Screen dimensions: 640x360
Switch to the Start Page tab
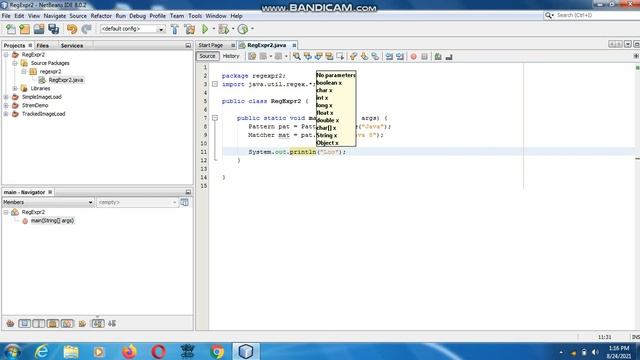point(211,45)
